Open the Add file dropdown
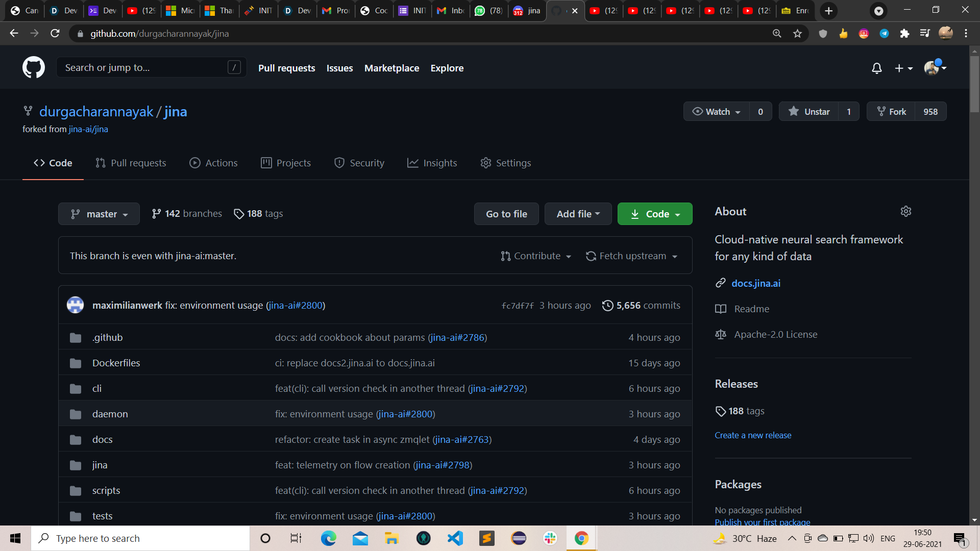This screenshot has height=551, width=980. point(578,214)
